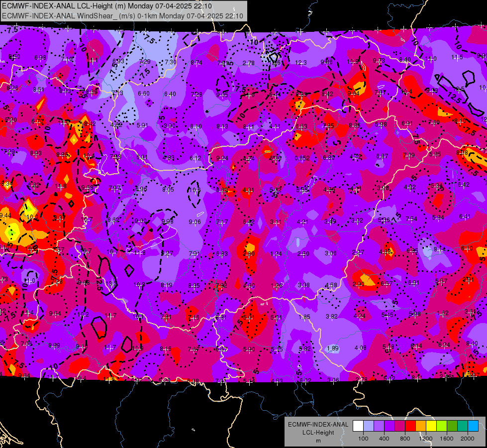
Task: Click the wind shear value 11.5
Action: pos(457,57)
